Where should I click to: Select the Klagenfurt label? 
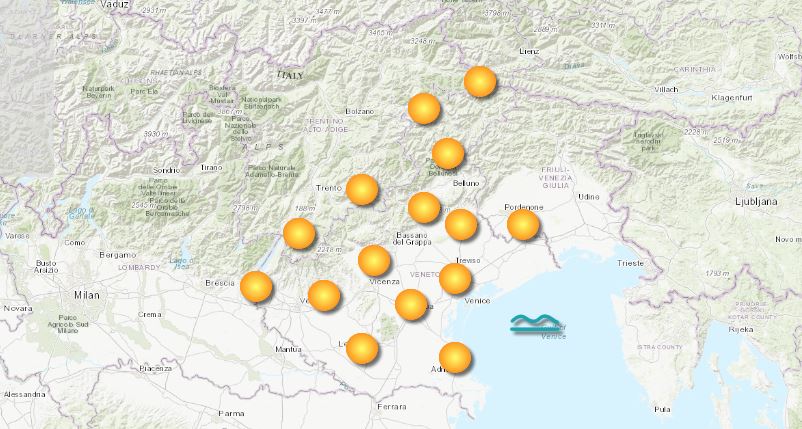731,98
